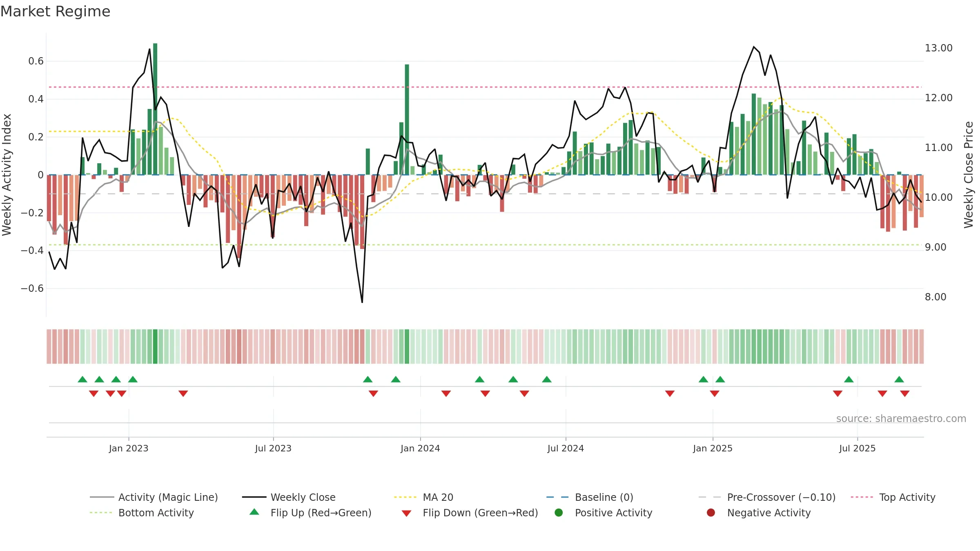The width and height of the screenshot is (980, 551).
Task: Toggle the Weekly Close legend entry
Action: click(x=289, y=497)
